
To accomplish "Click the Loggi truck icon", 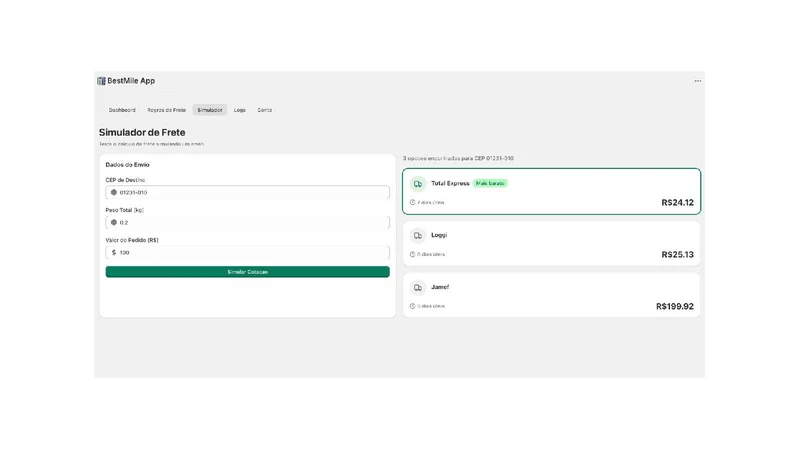I will click(x=418, y=235).
